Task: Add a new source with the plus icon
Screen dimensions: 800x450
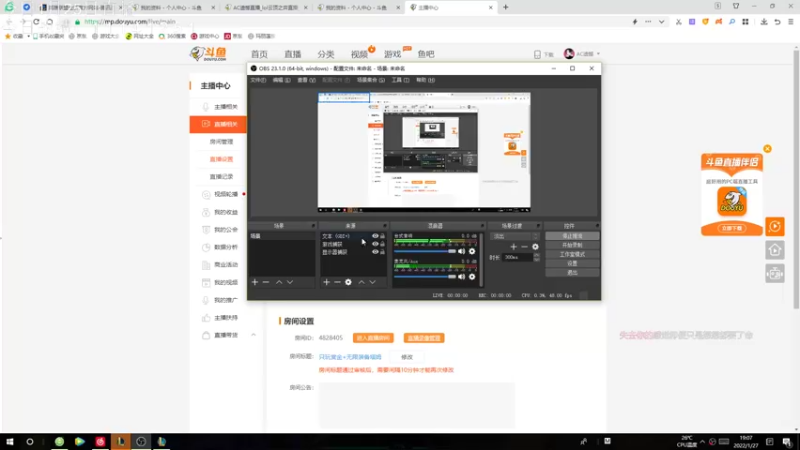Action: tap(327, 282)
